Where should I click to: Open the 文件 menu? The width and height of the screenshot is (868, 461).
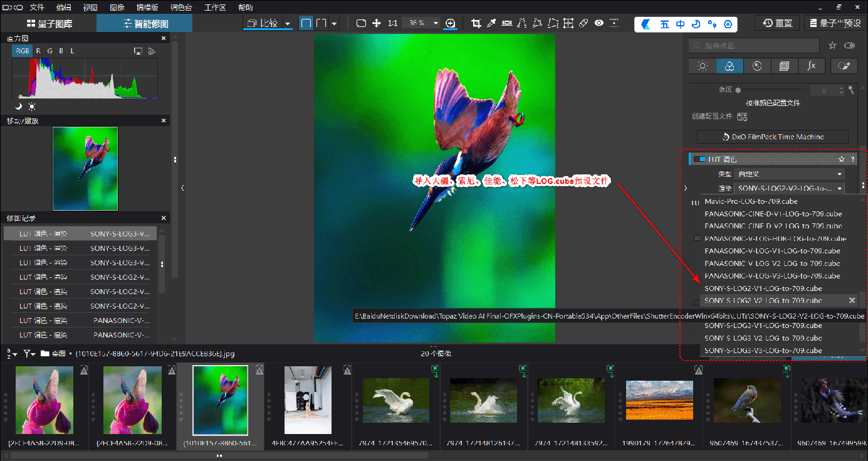pos(37,8)
